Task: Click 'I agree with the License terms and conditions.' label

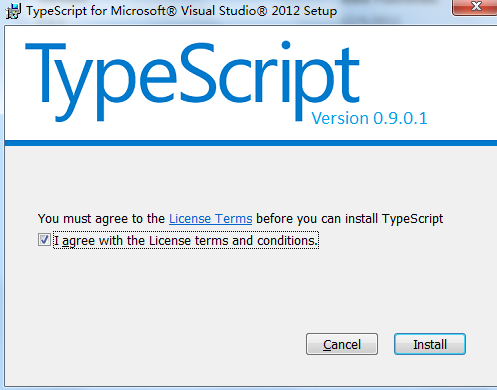Action: tap(186, 240)
